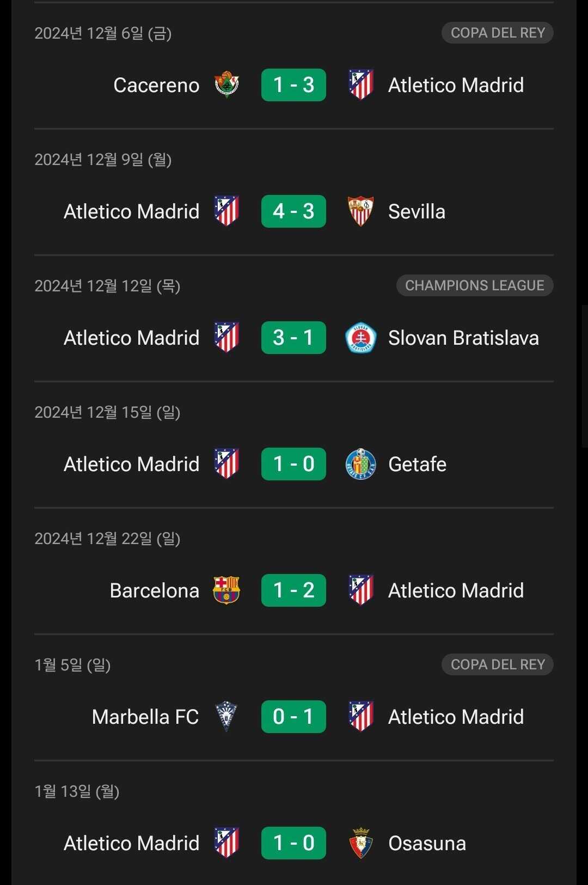Image resolution: width=588 pixels, height=885 pixels.
Task: Select the Copa del Rey tag for January 5
Action: [497, 664]
